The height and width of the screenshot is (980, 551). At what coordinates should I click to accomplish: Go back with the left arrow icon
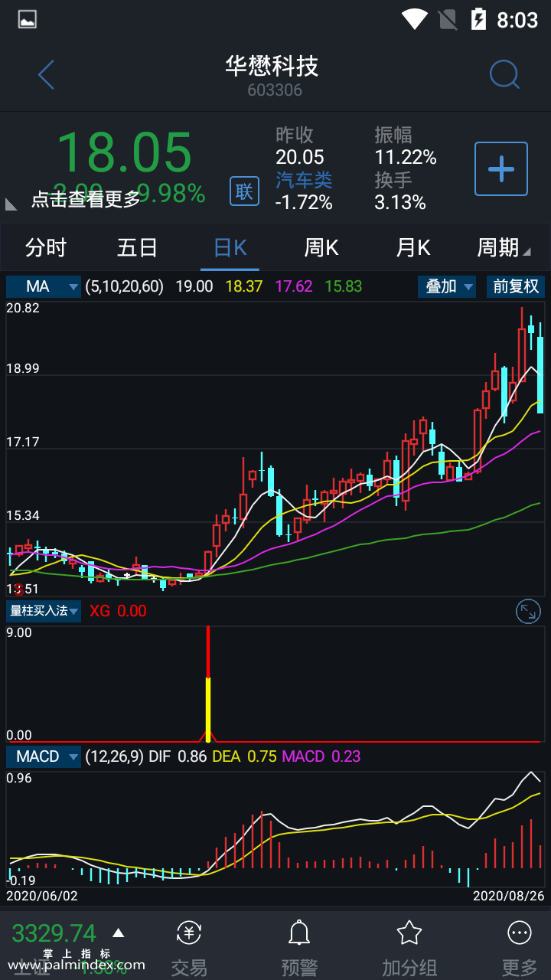coord(46,75)
